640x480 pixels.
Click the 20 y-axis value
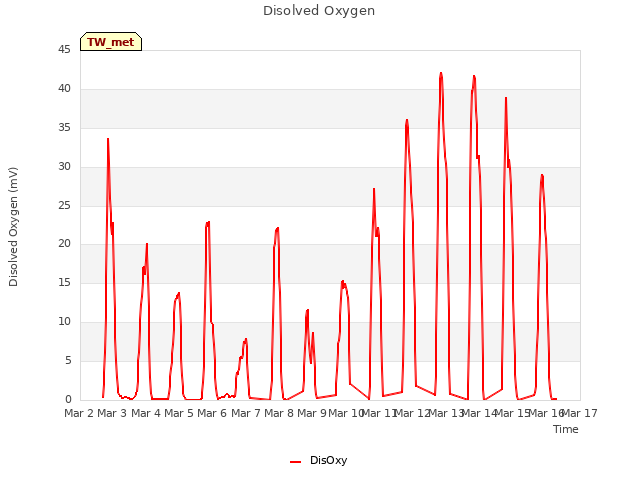[64, 244]
